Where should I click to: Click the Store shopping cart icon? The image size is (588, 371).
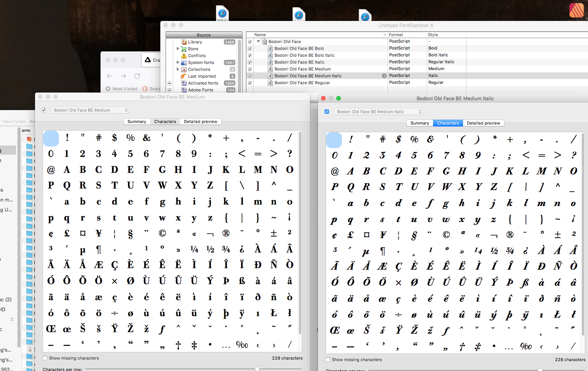click(184, 49)
